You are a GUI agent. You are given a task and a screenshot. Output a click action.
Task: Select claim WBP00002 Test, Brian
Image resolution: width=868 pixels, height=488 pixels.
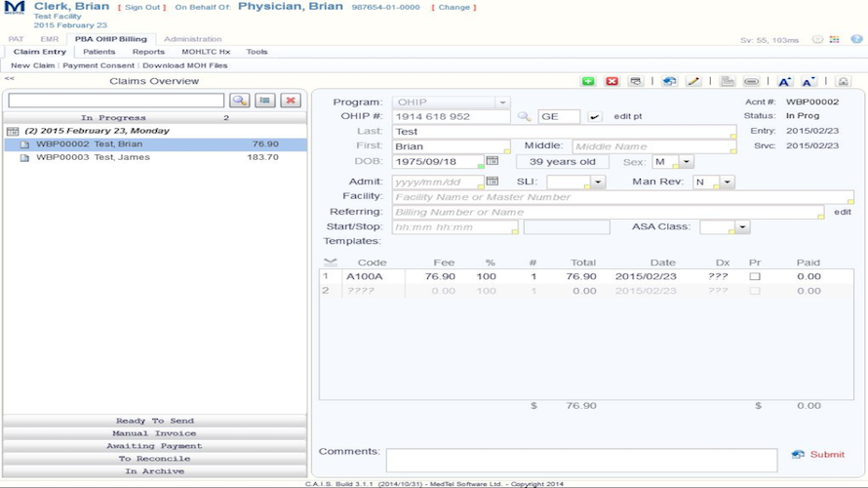click(x=155, y=144)
